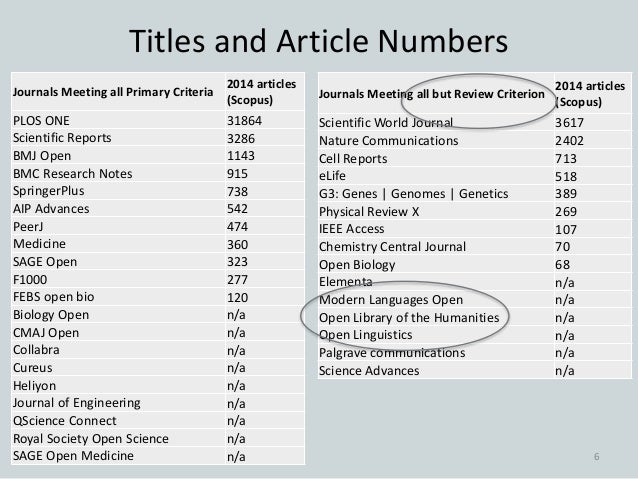Select the 'Biology Open' entry
This screenshot has width=638, height=479.
pyautogui.click(x=51, y=315)
